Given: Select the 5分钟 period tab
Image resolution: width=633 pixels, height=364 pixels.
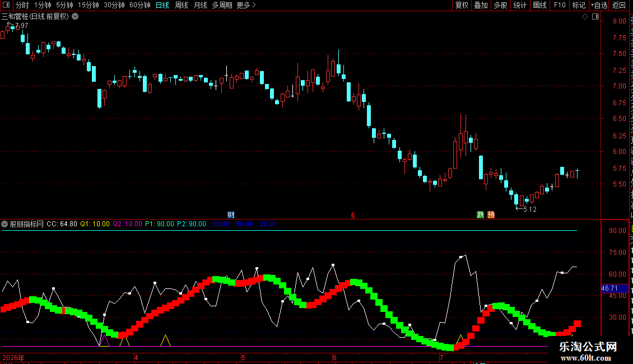Looking at the screenshot, I should tap(64, 5).
